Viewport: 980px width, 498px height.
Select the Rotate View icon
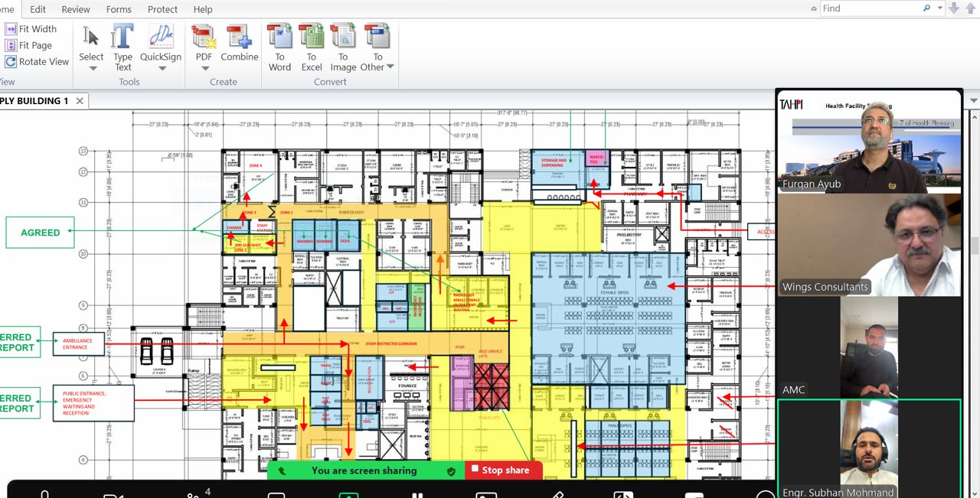[x=11, y=61]
